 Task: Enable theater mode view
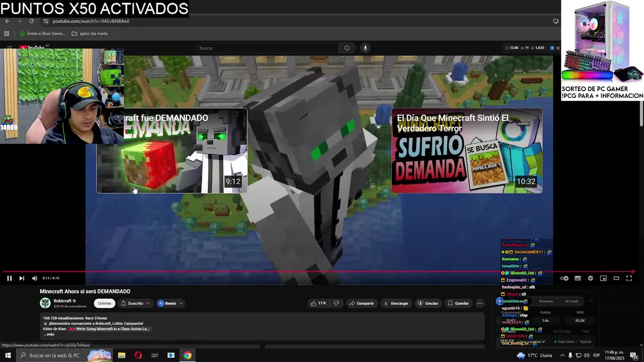pos(616,278)
